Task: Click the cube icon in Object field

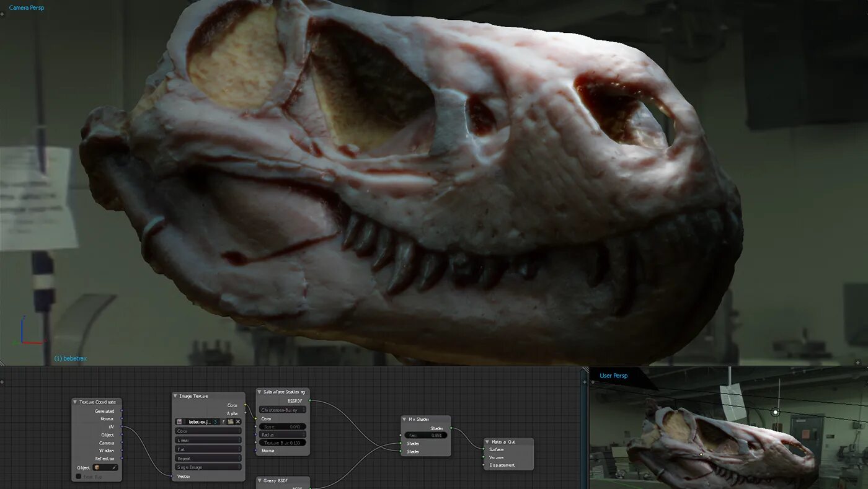Action: (97, 467)
